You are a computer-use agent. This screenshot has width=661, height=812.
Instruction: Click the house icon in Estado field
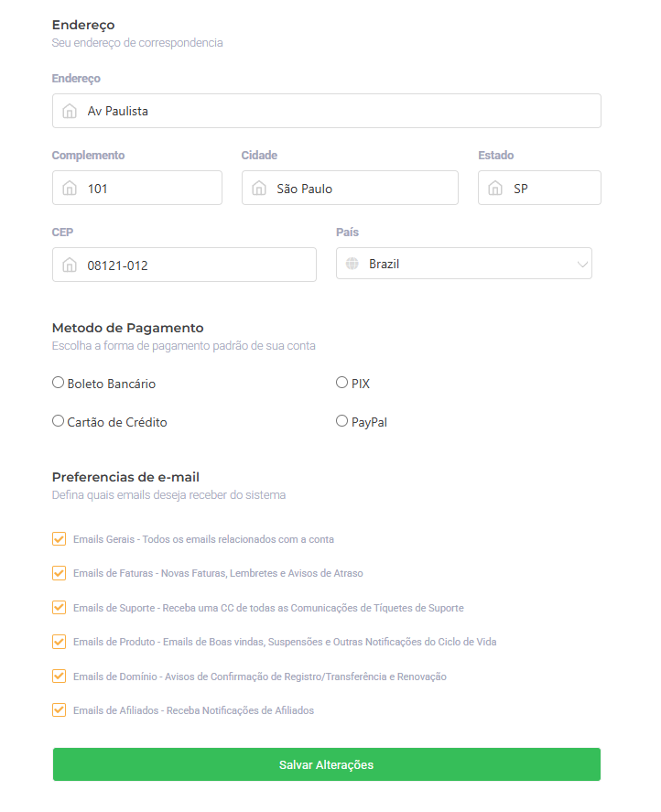coord(495,189)
